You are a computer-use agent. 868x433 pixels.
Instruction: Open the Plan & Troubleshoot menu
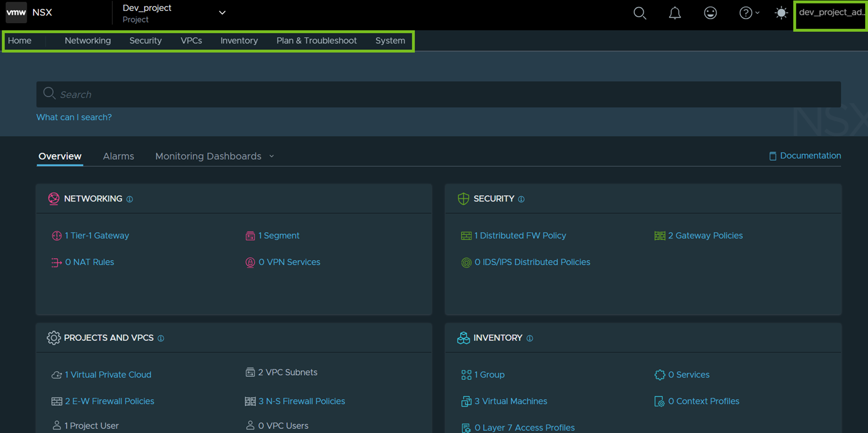(x=317, y=41)
